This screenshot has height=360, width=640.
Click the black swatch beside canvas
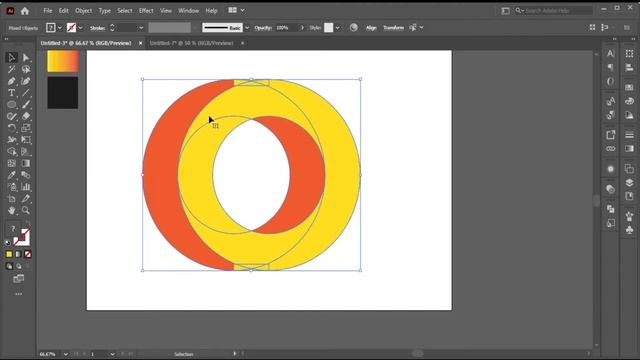(63, 93)
